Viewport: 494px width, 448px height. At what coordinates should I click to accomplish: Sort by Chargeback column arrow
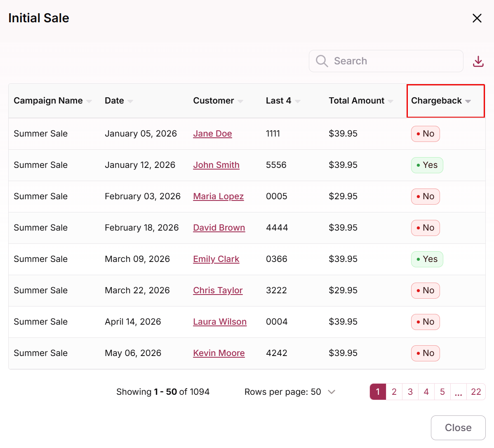tap(468, 101)
